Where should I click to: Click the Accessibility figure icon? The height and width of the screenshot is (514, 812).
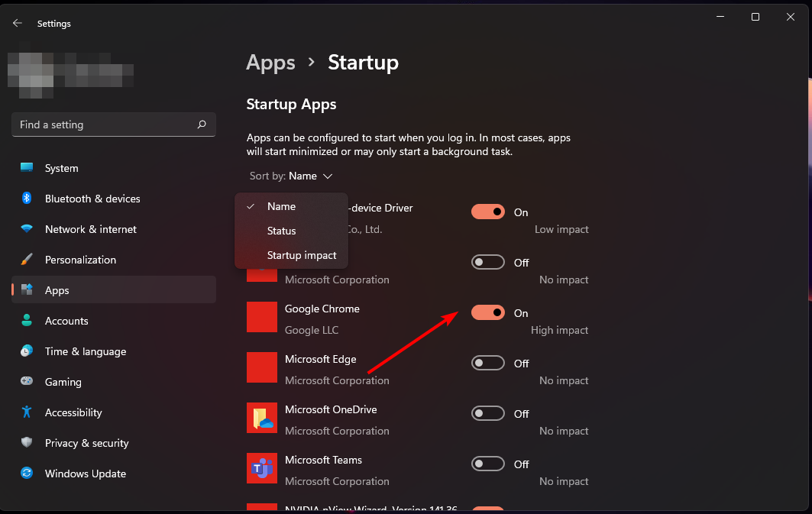tap(27, 412)
